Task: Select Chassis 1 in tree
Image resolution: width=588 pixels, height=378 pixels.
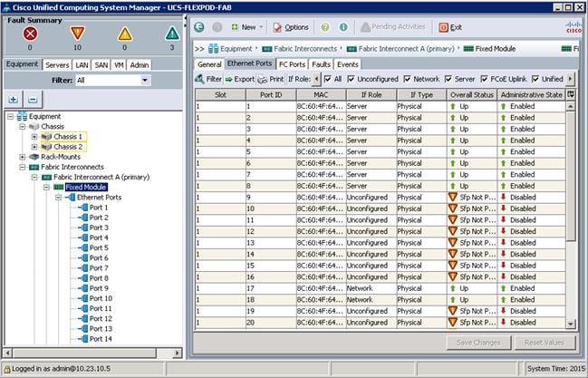Action: [68, 137]
